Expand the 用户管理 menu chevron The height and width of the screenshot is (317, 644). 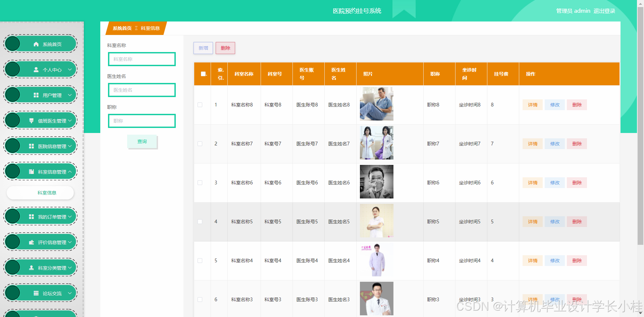(x=70, y=95)
